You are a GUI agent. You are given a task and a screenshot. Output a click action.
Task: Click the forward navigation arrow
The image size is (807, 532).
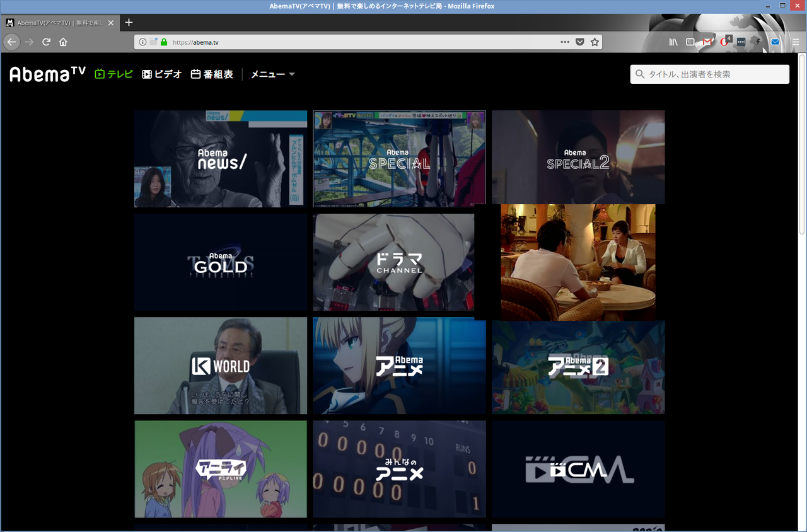[x=29, y=42]
